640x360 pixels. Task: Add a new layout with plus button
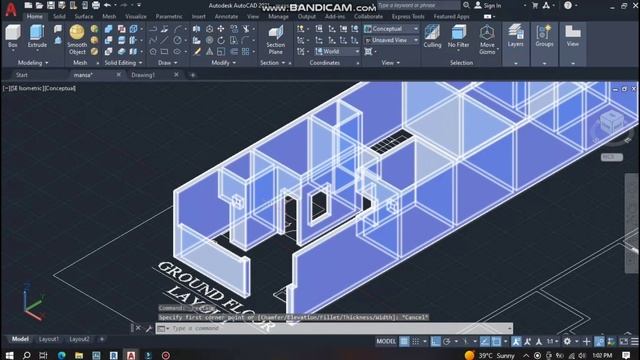102,339
